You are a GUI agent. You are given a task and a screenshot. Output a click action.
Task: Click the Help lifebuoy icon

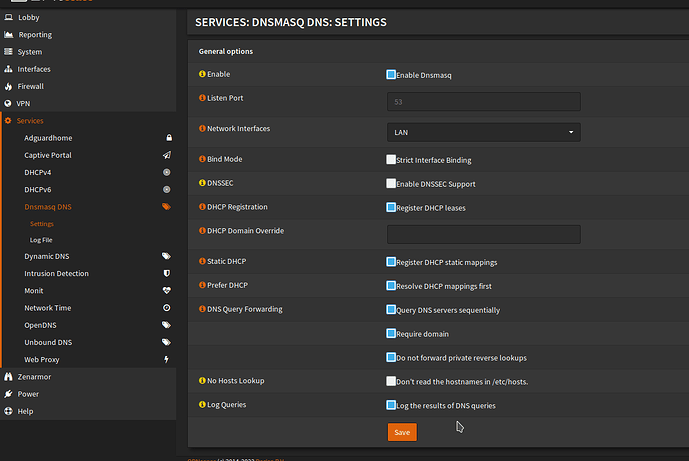pyautogui.click(x=8, y=411)
